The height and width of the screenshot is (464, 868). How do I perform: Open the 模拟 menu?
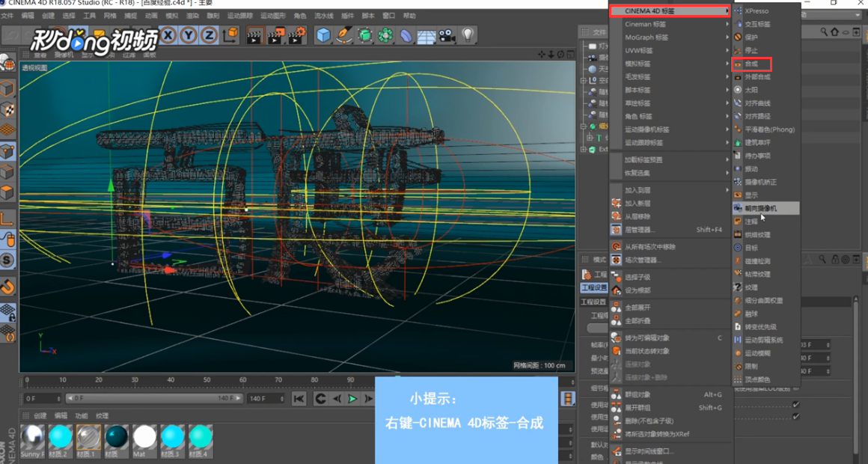coord(172,16)
